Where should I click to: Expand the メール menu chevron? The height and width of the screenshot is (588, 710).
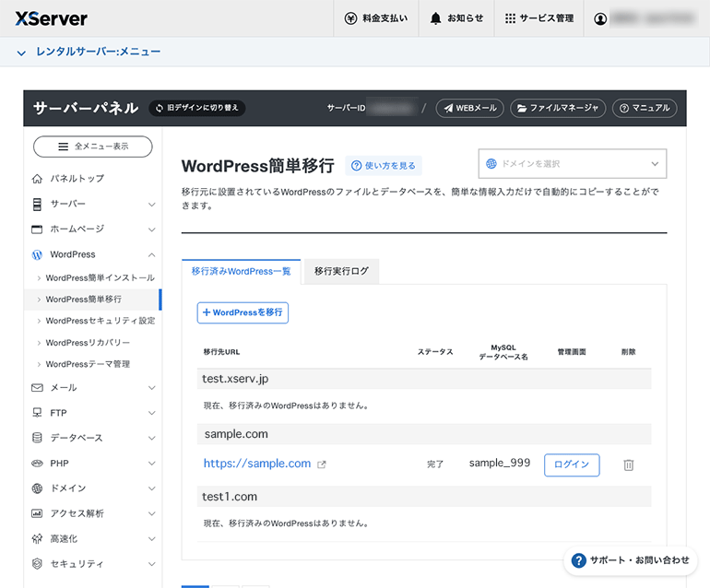coord(152,388)
